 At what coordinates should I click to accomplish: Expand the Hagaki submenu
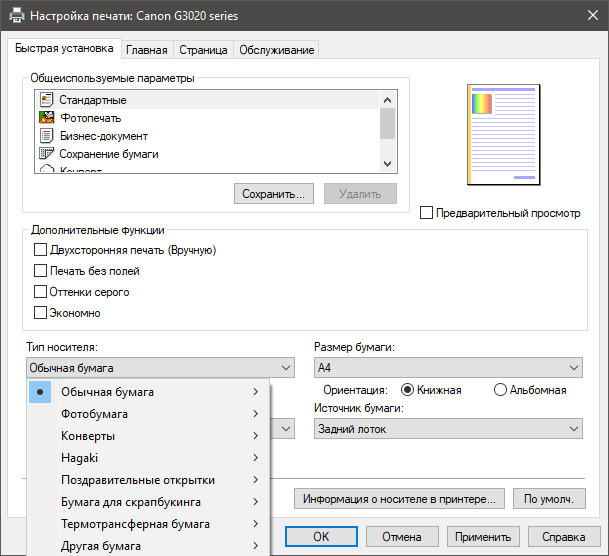(x=149, y=458)
